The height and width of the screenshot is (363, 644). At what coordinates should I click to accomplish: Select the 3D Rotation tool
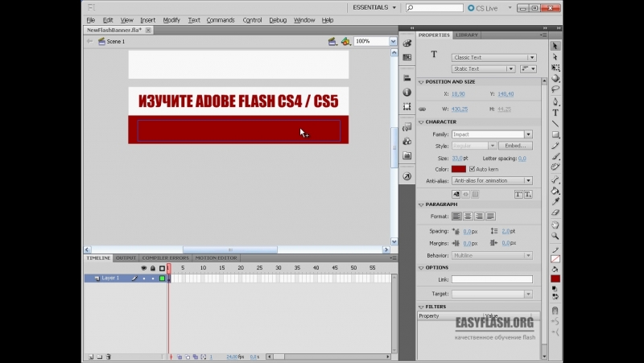pyautogui.click(x=555, y=78)
